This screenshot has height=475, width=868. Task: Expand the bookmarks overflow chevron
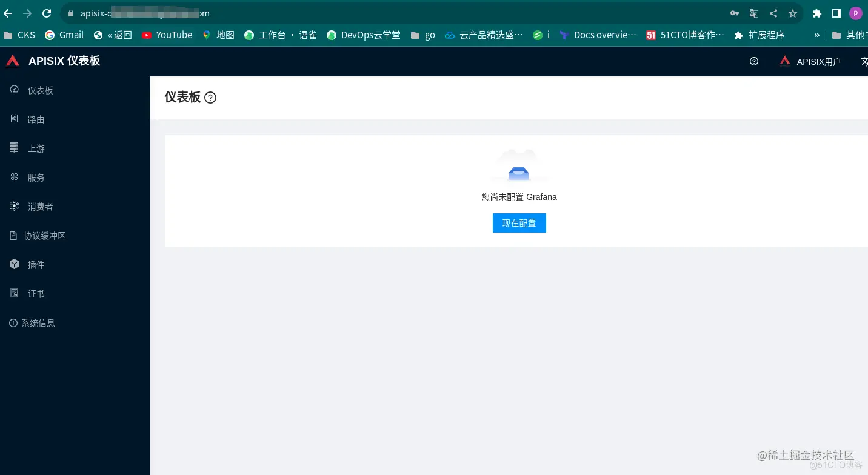(x=816, y=35)
